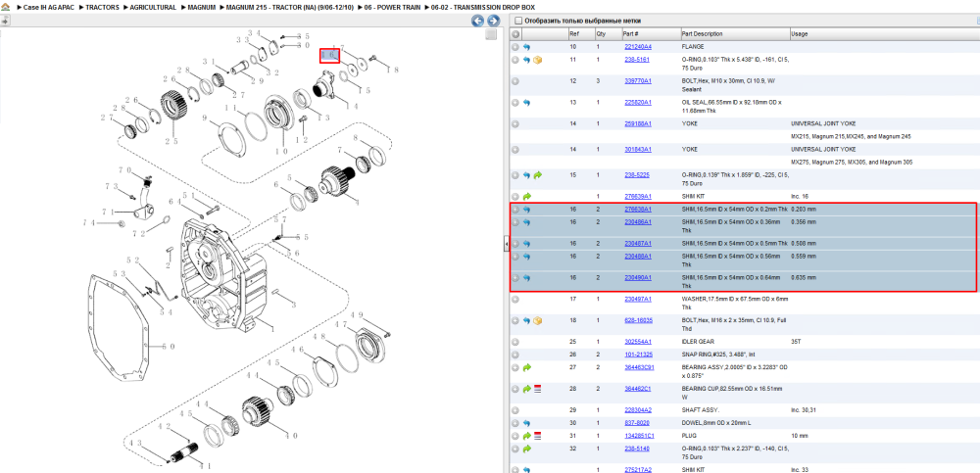Viewport: 980px width, 473px height.
Task: Click the red list icon on BEARING CUP 364462C1 row
Action: tap(537, 389)
